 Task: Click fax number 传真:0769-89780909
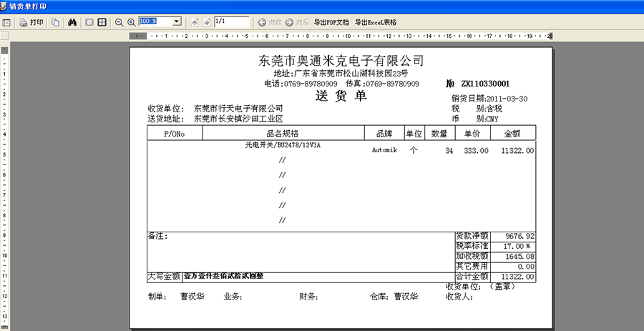click(382, 84)
